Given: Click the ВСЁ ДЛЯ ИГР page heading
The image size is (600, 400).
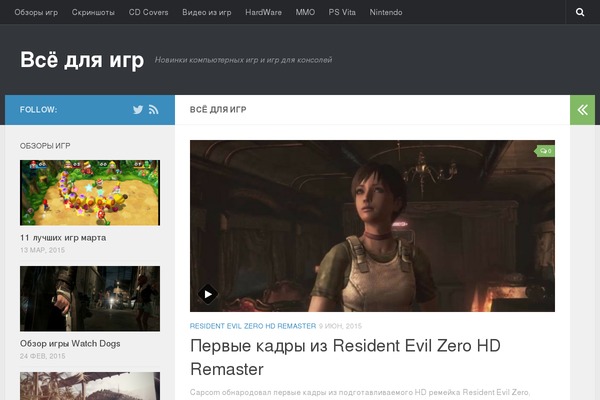Looking at the screenshot, I should [x=218, y=110].
